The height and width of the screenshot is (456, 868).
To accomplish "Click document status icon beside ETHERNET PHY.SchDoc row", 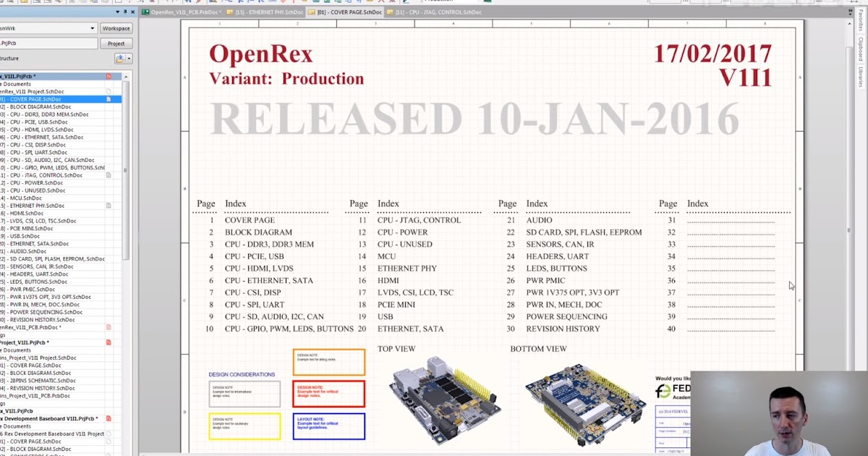I will coord(109,206).
